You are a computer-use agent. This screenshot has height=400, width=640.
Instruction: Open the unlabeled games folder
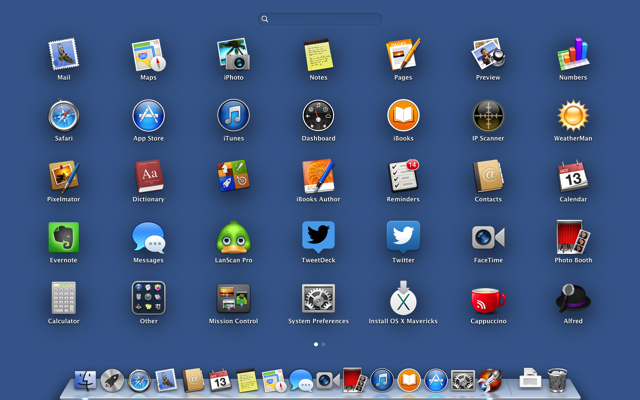pos(233,176)
